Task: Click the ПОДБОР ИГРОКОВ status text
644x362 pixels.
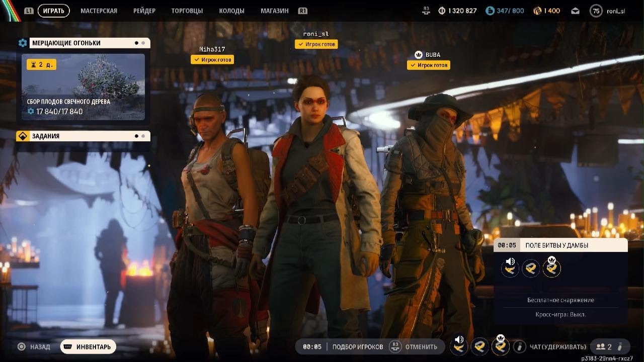Action: point(358,346)
